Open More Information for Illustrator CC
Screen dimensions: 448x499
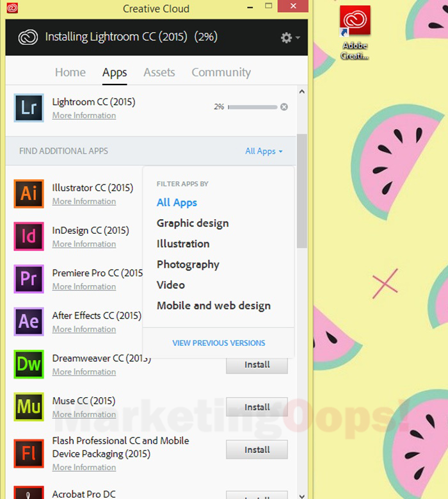point(84,201)
